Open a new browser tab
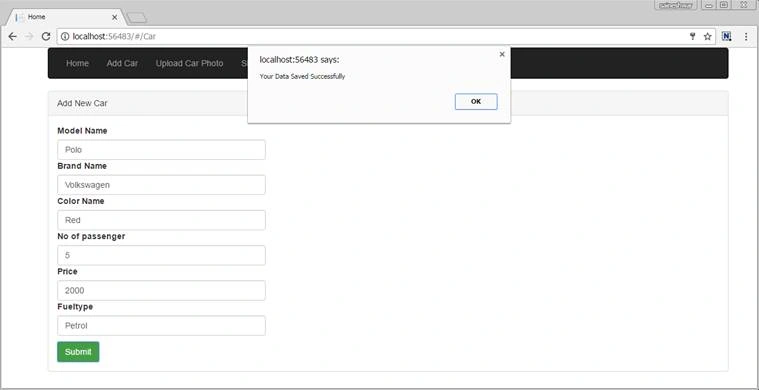 (136, 18)
